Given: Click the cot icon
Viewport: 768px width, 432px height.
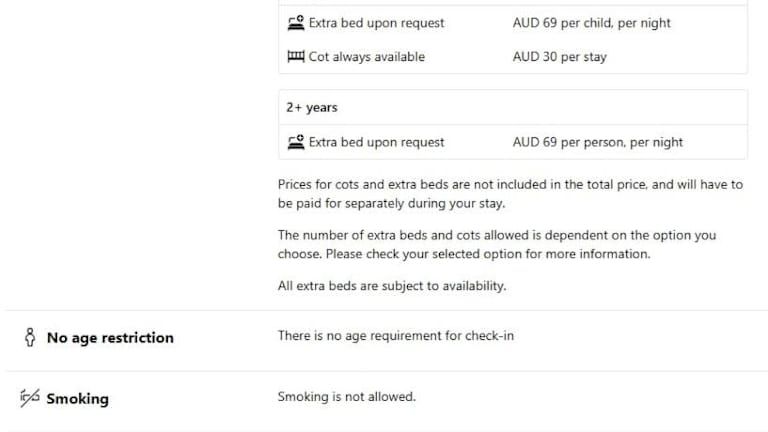Looking at the screenshot, I should pos(295,57).
